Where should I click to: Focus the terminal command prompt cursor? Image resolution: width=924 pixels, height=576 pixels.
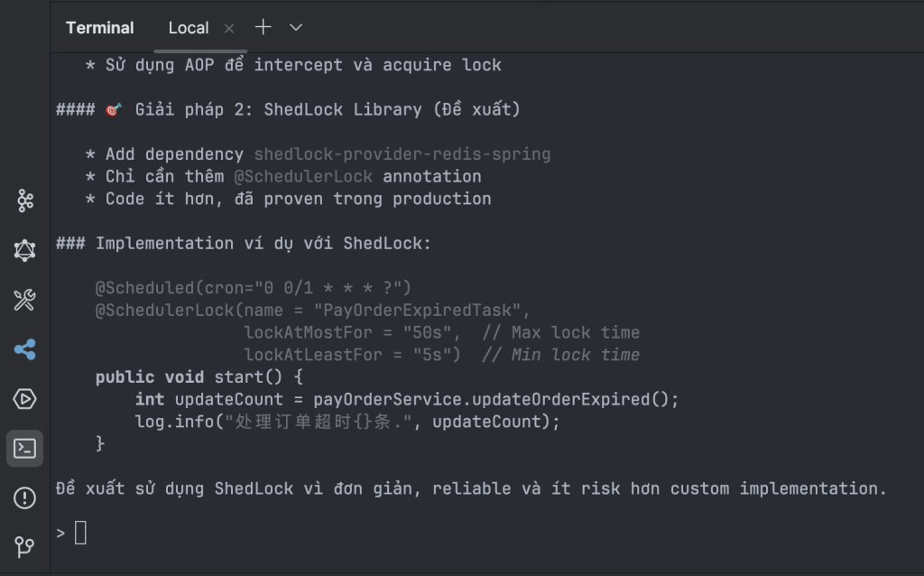pos(80,534)
